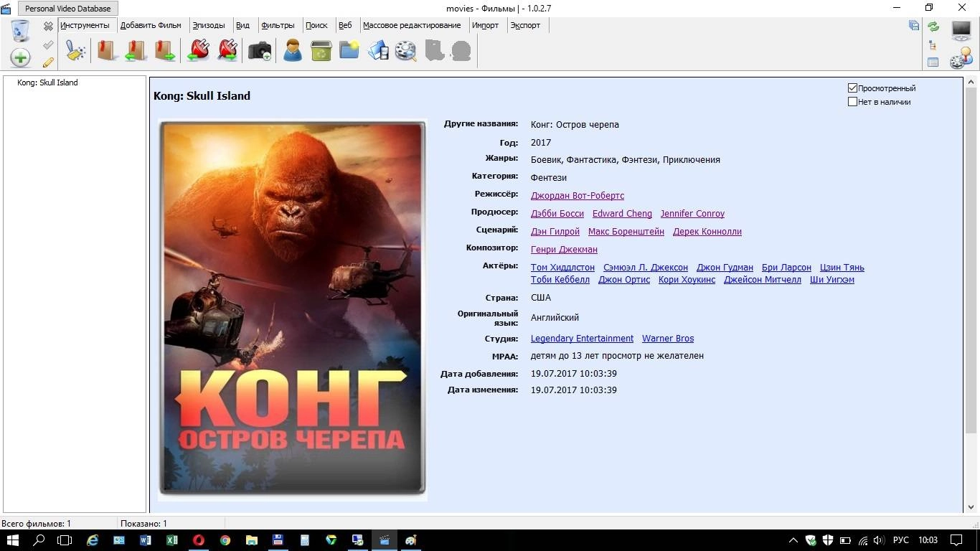Image resolution: width=980 pixels, height=551 pixels.
Task: Open writer link Дэн Гилрой
Action: point(555,231)
